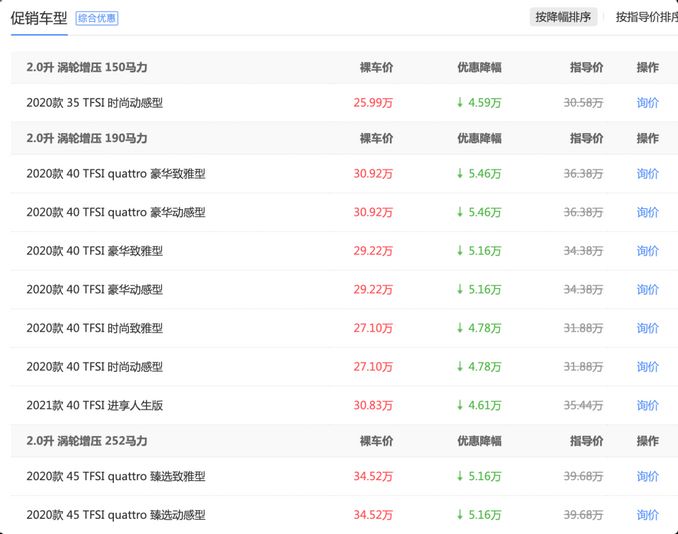Click the 综合优惠 tag badge

pos(97,18)
